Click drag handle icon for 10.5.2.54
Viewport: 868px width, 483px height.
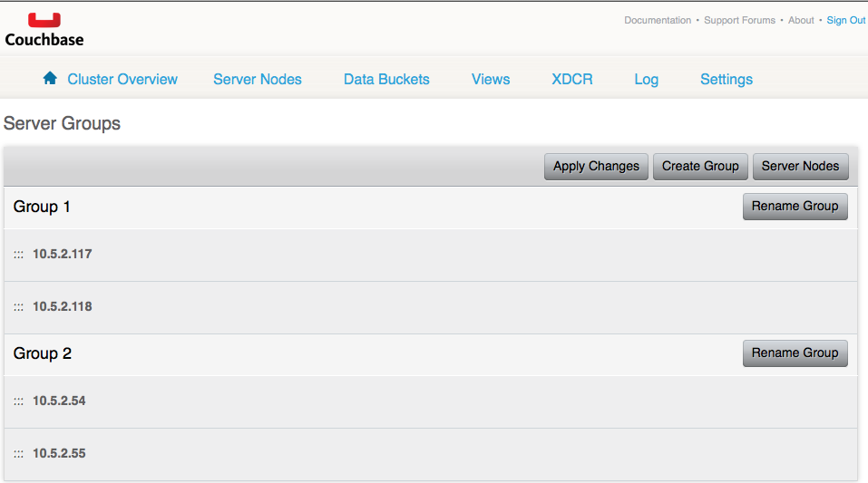tap(18, 401)
